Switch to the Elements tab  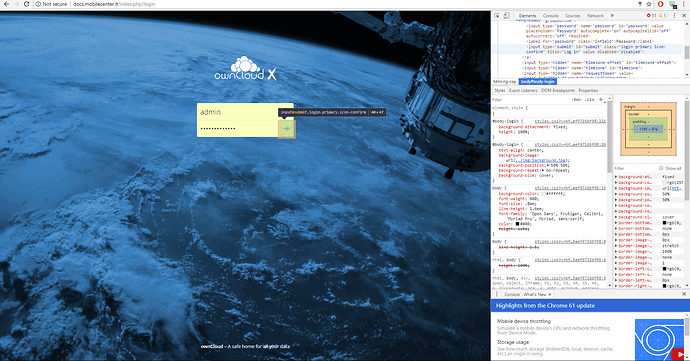click(x=527, y=15)
